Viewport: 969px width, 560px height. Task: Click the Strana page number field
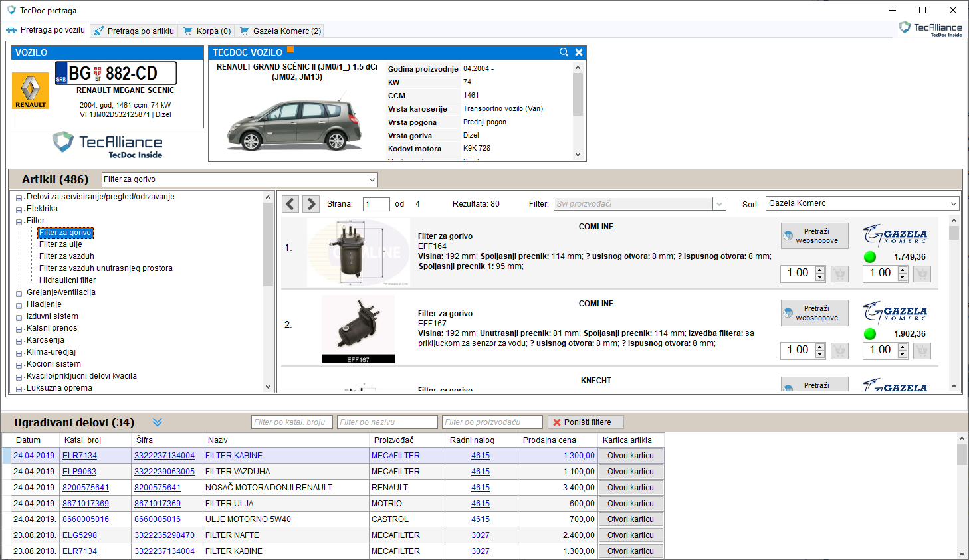coord(376,204)
